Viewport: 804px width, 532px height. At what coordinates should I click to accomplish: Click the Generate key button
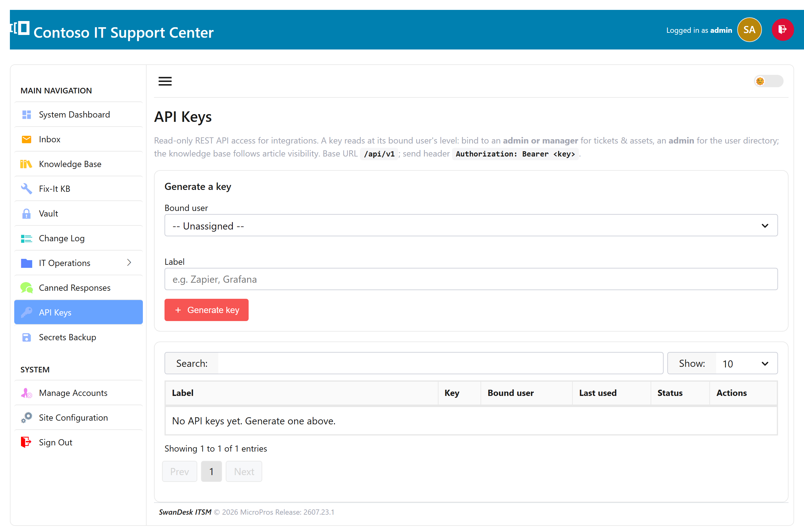[206, 310]
